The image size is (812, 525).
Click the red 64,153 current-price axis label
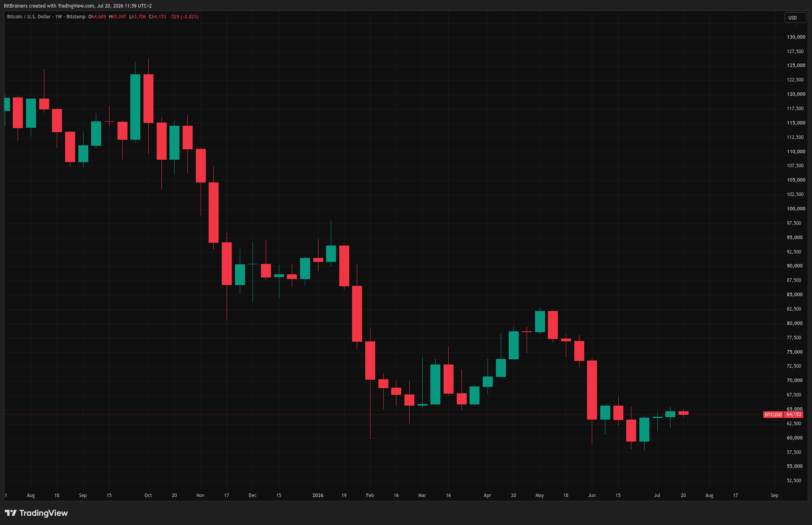pos(793,415)
